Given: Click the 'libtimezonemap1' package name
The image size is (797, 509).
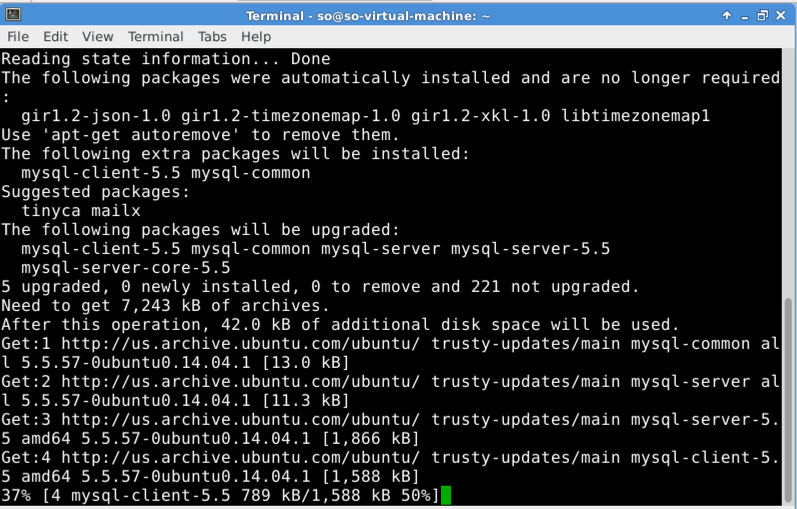Looking at the screenshot, I should pyautogui.click(x=635, y=116).
